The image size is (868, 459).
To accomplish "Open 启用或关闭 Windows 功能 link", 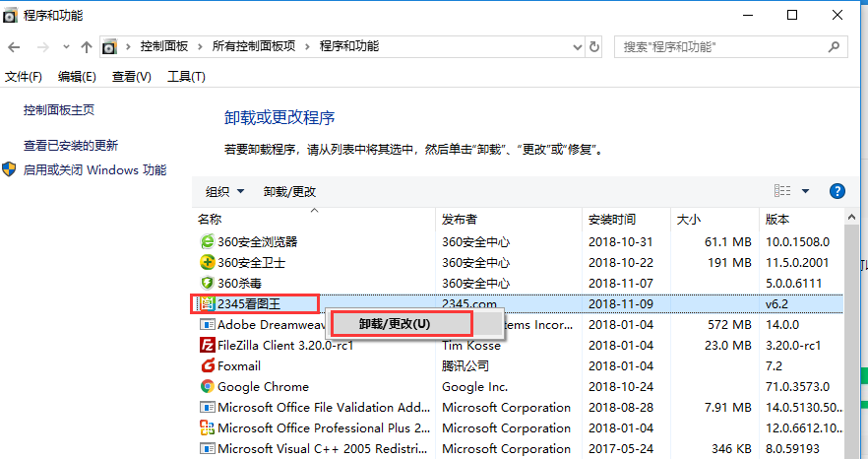I will click(94, 169).
